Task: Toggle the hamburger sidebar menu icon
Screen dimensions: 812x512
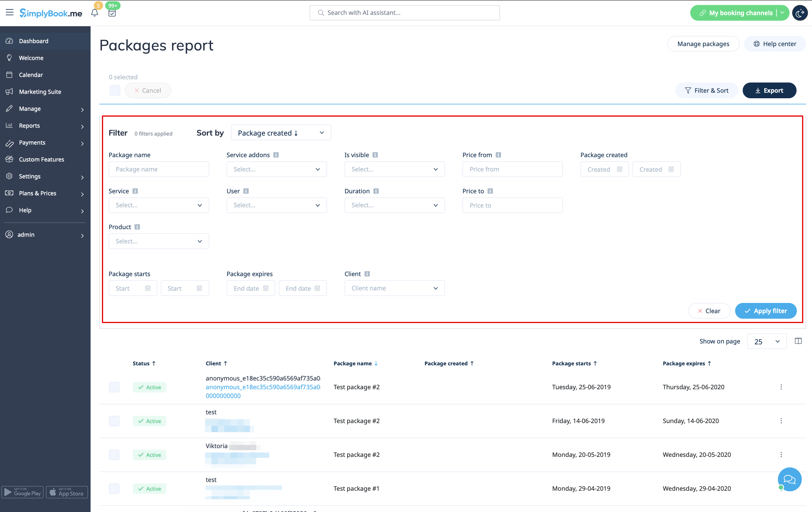Action: (9, 13)
